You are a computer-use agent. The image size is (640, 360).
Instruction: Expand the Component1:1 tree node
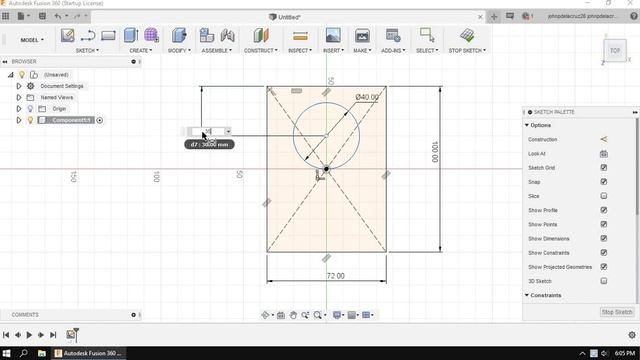click(x=18, y=120)
